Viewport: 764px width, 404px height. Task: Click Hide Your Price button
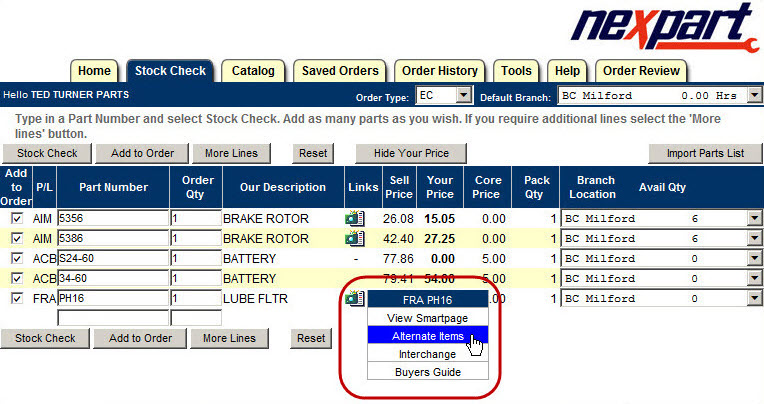coord(411,154)
